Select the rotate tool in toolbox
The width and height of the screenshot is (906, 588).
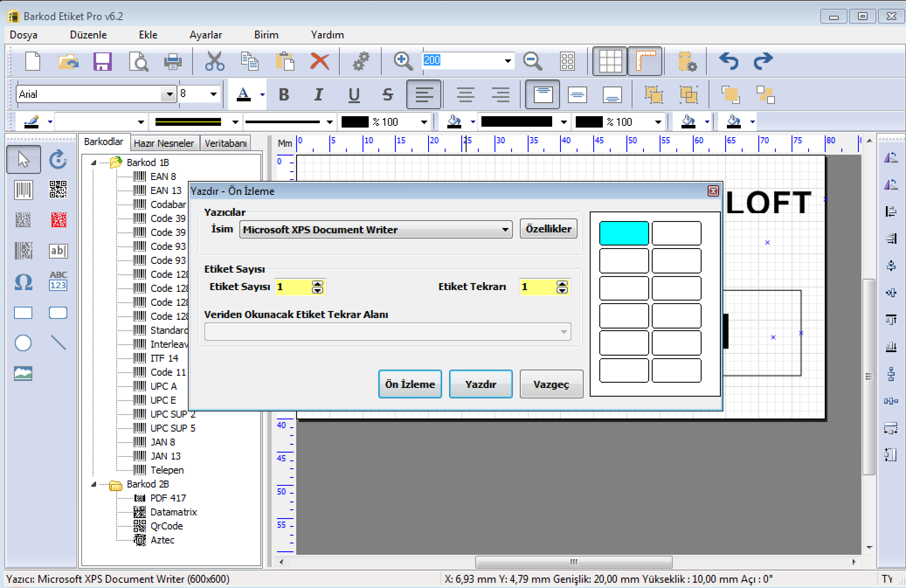(58, 159)
